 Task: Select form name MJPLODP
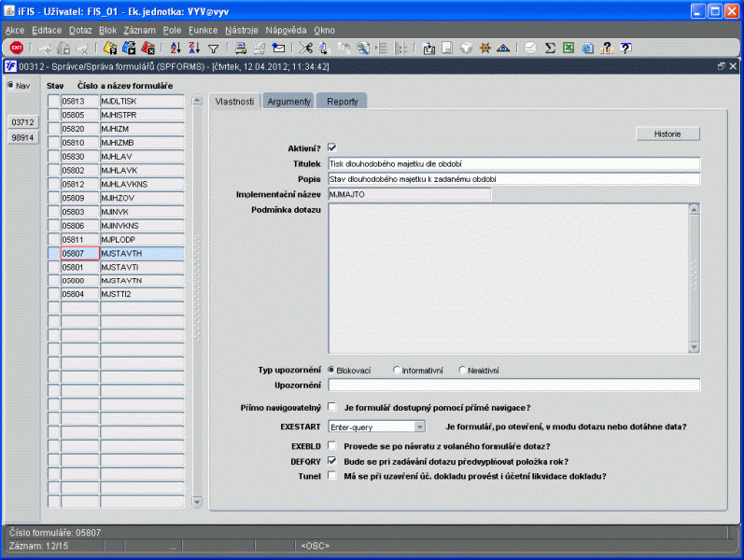point(142,239)
